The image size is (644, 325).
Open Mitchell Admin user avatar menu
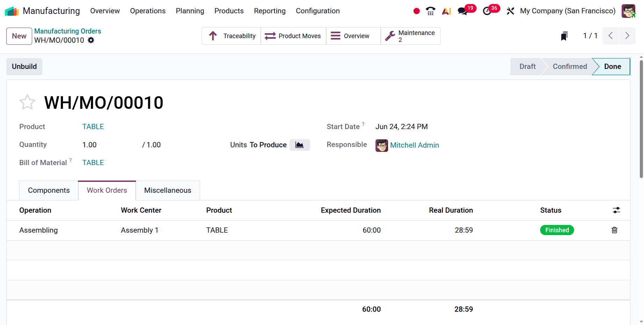(628, 11)
